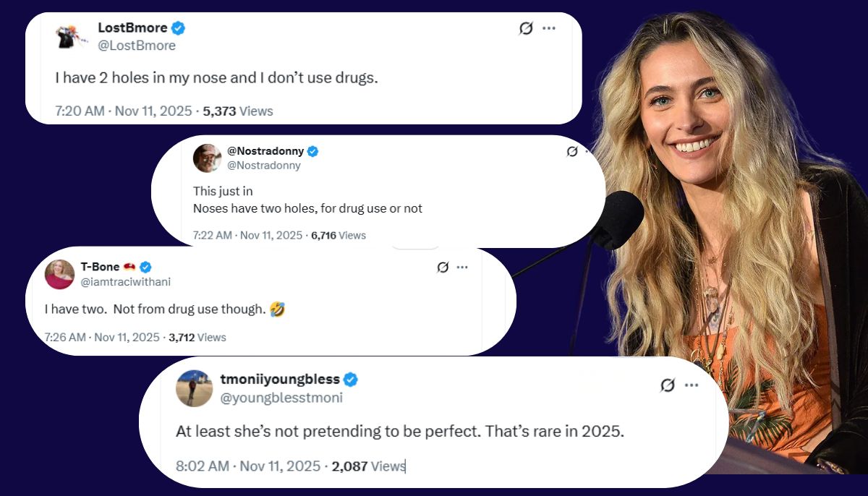Viewport: 868px width, 496px height.
Task: Click the Grok icon on tmoniiyoungbless's tweet
Action: click(668, 385)
